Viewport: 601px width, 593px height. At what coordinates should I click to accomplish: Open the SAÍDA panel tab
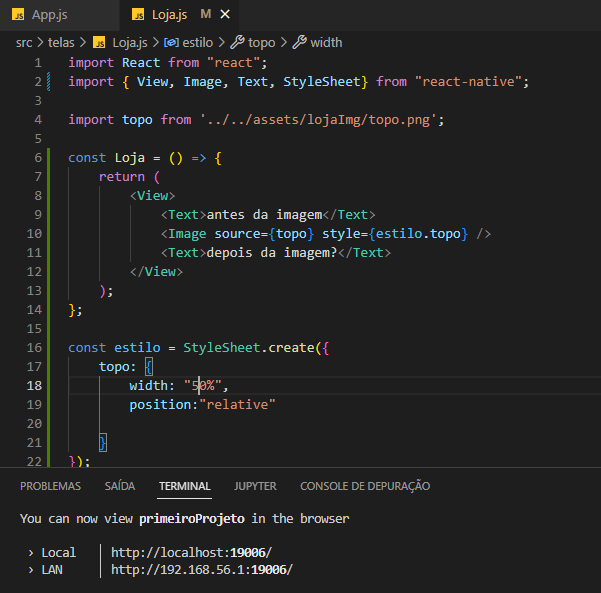(x=120, y=486)
